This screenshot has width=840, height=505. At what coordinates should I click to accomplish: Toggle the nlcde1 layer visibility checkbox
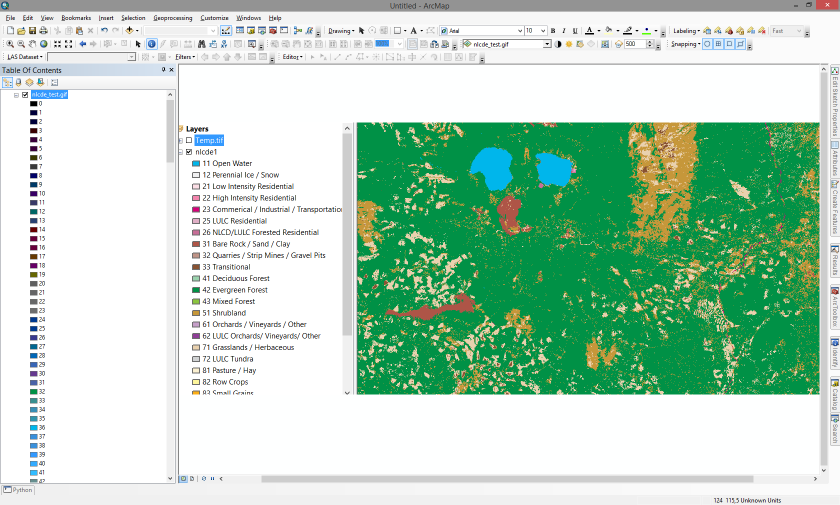(188, 152)
